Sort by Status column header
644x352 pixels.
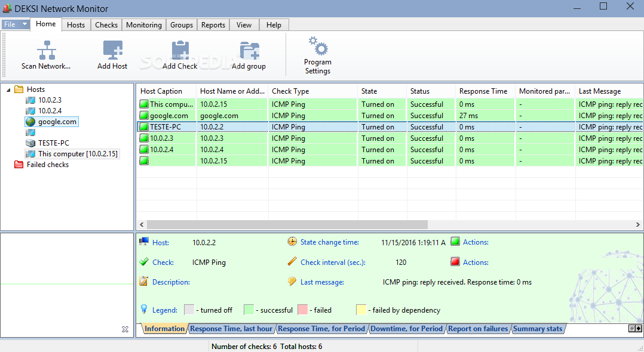pyautogui.click(x=431, y=91)
